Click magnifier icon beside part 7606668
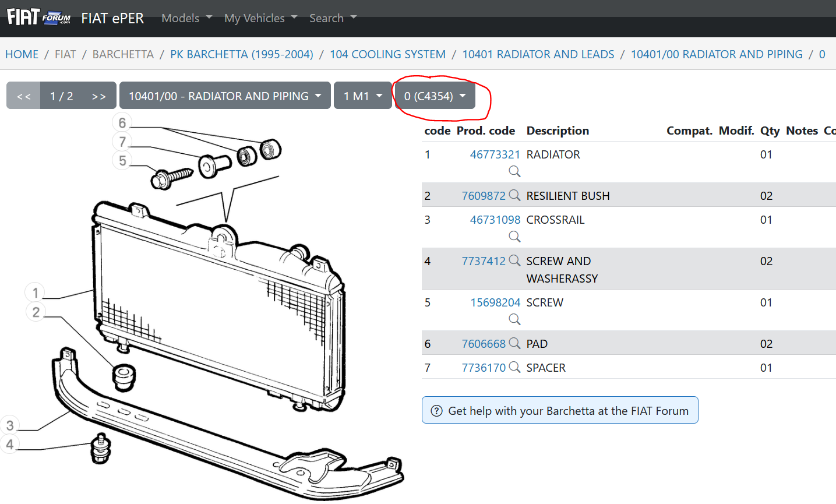Viewport: 836px width, 504px height. pos(514,343)
